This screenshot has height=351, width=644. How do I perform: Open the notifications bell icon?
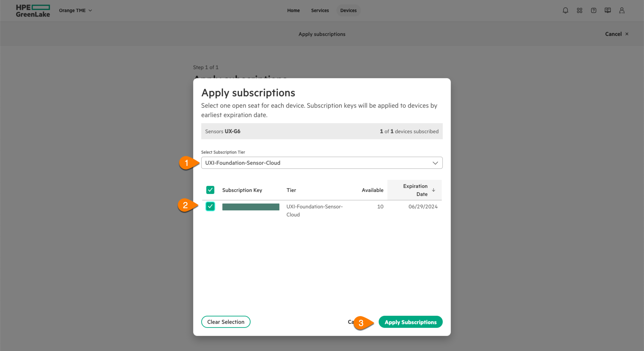pos(565,11)
